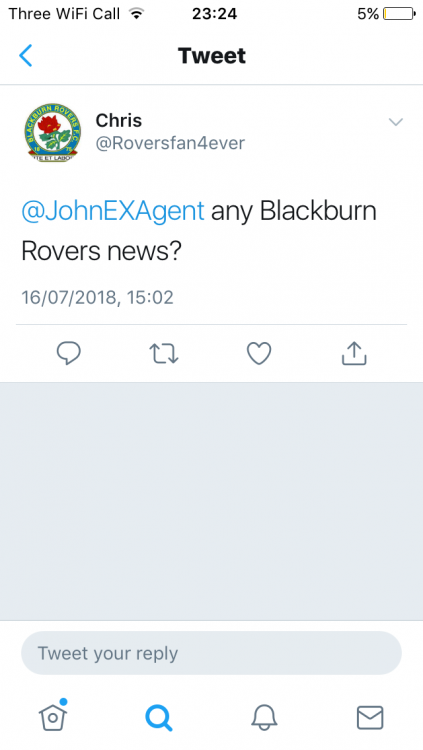Tap the Tweet your reply field

pos(212,653)
